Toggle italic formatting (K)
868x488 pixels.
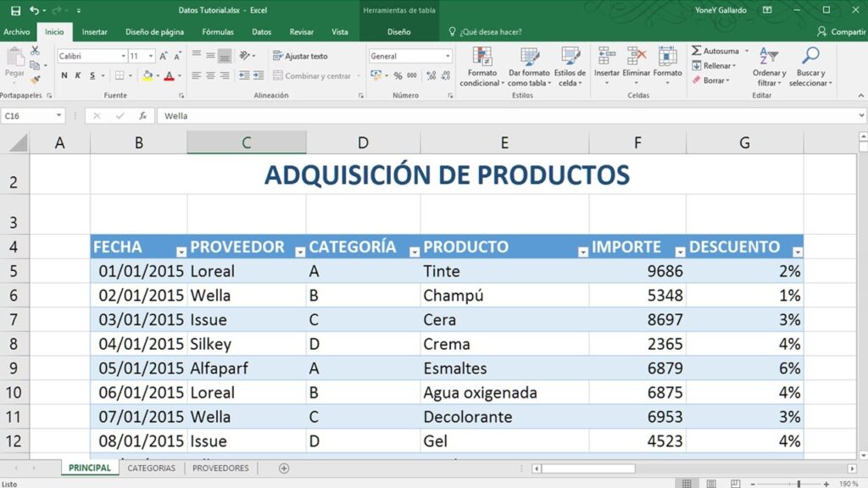tap(78, 76)
